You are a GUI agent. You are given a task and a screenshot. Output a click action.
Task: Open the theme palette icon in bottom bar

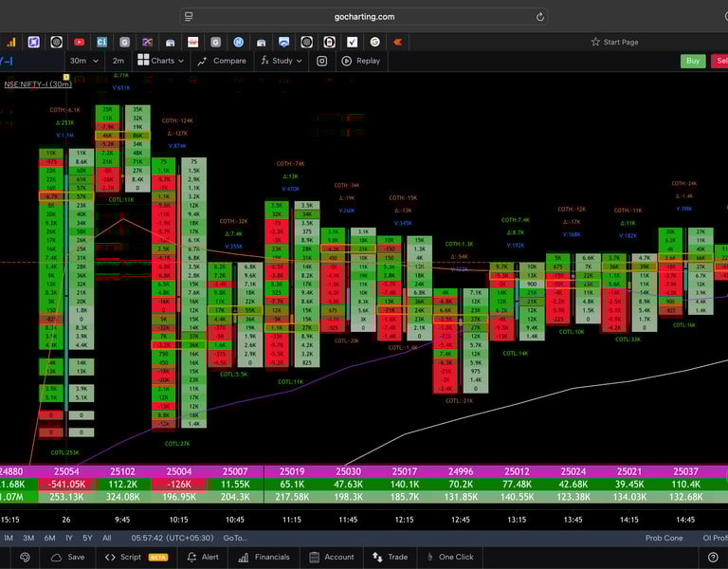coord(25,557)
